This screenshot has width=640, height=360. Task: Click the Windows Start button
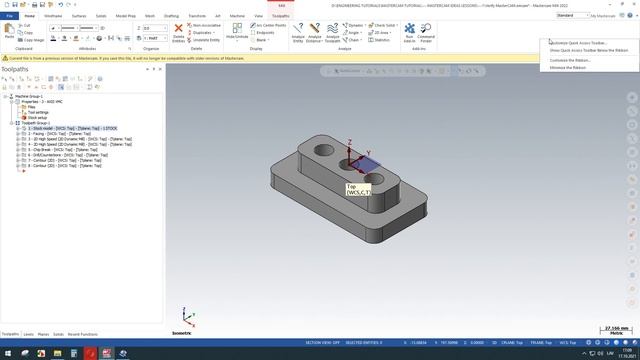pyautogui.click(x=8, y=353)
